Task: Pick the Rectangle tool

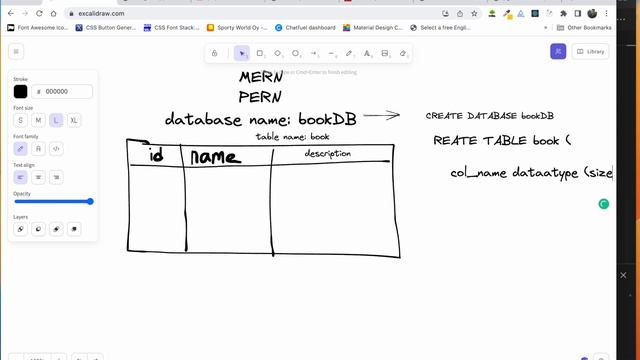Action: [260, 53]
